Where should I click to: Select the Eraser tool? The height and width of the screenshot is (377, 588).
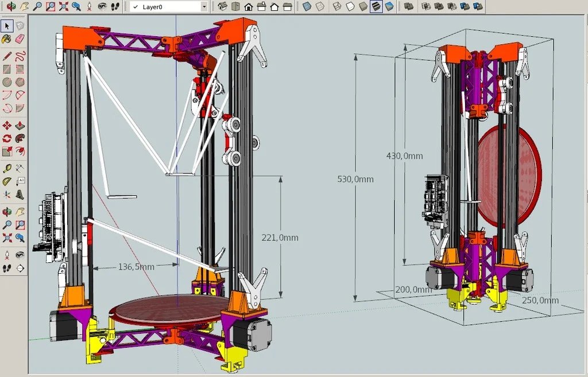click(x=20, y=39)
